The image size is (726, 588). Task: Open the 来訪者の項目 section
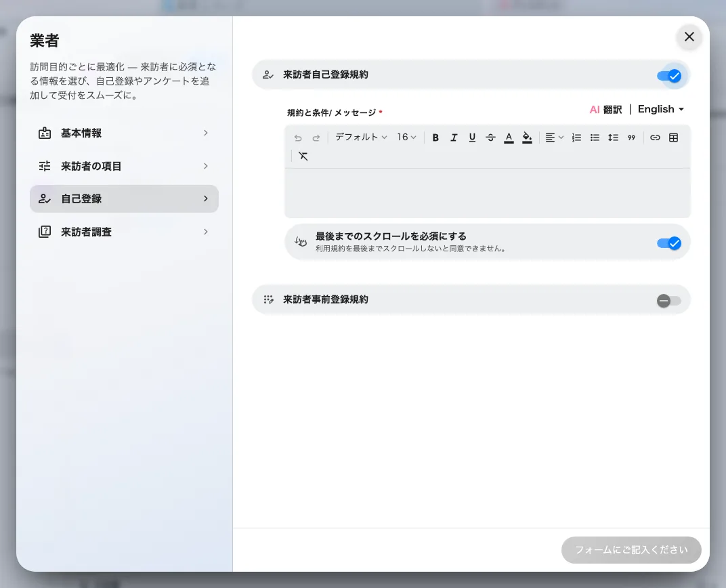(124, 166)
